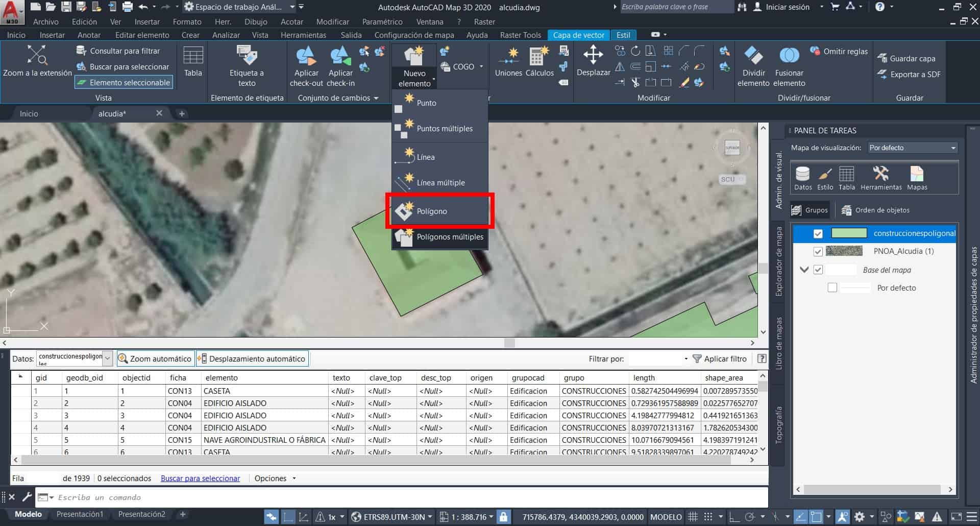
Task: Collapse the Base del mapa layer group
Action: [804, 270]
